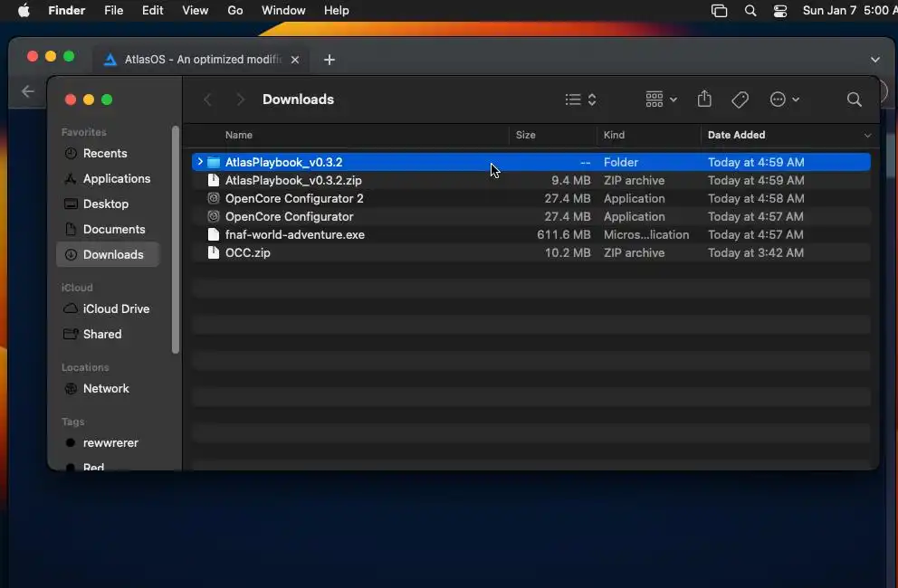Click fnaf-world-adventure.exe file icon

(x=214, y=234)
